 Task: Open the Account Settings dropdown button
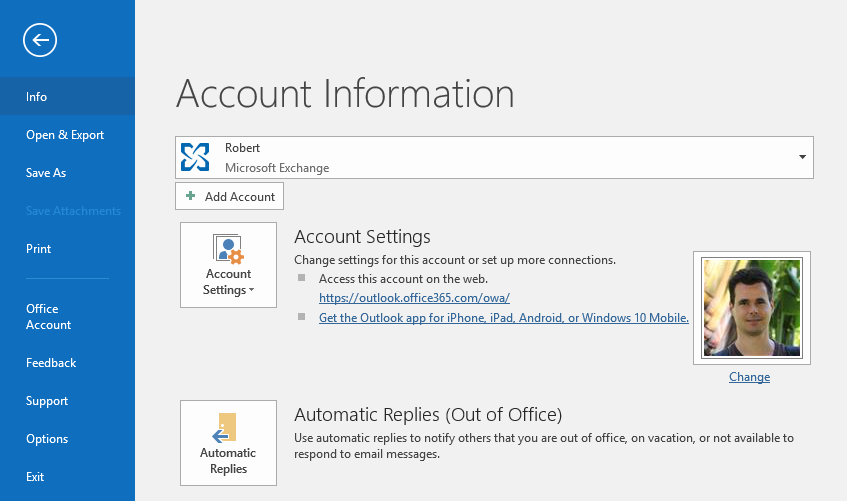click(228, 265)
